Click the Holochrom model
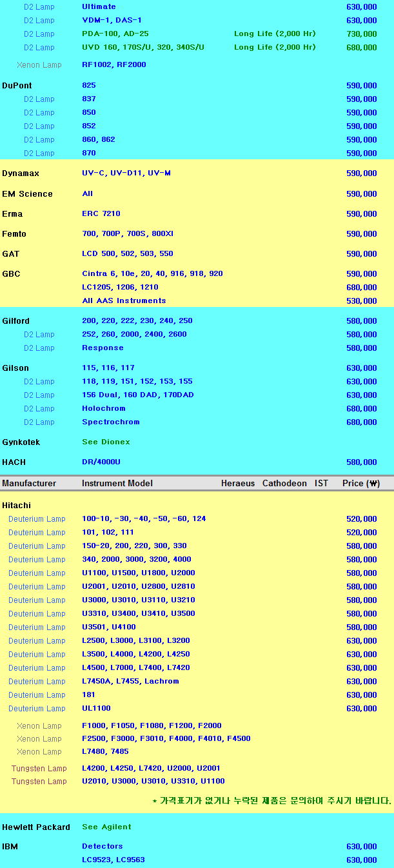394x868 pixels. (x=104, y=408)
